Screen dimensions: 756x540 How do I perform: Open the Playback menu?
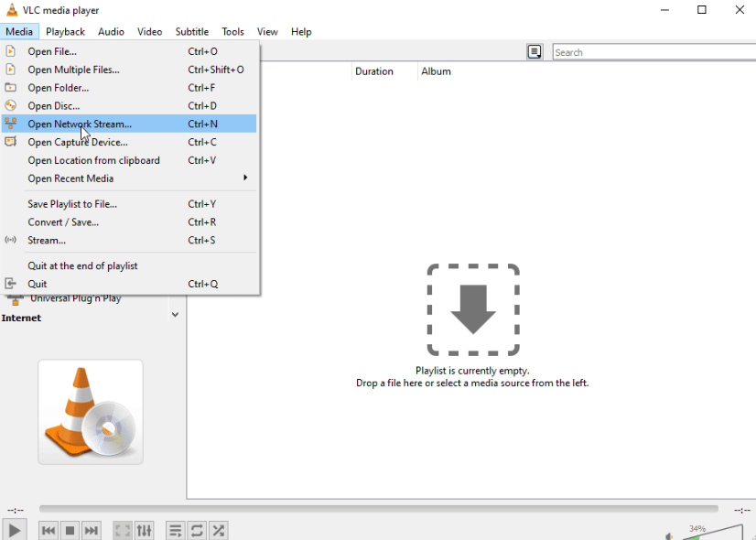tap(65, 32)
